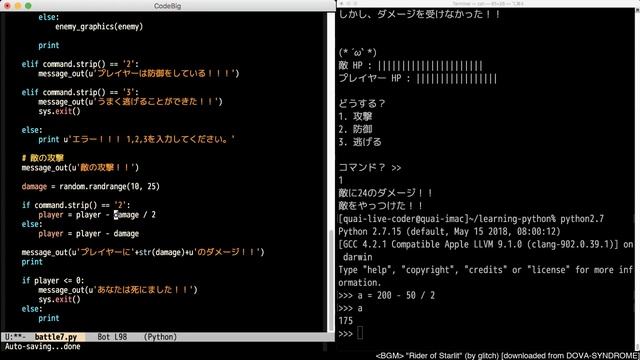
Task: Click the 175 result in terminal
Action: (x=346, y=321)
